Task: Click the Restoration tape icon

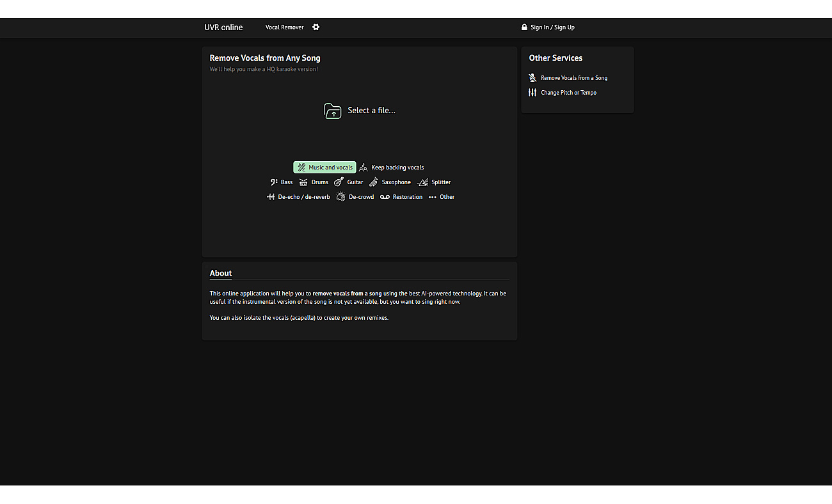Action: 385,197
